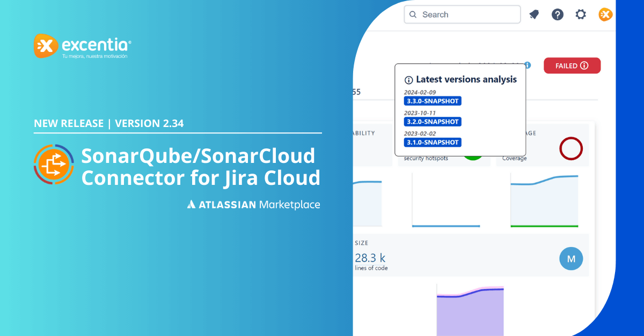This screenshot has height=336, width=644.
Task: Open the notifications megaphone icon
Action: coord(534,14)
